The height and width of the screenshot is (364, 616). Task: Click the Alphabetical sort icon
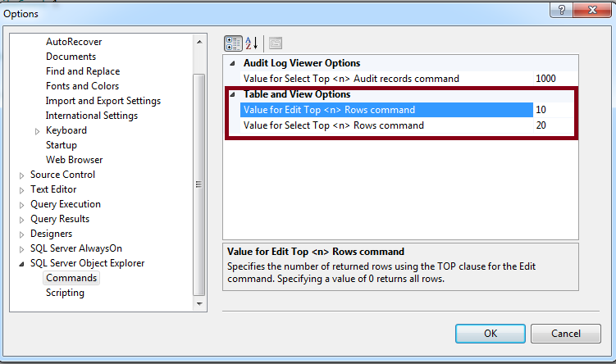pos(252,43)
